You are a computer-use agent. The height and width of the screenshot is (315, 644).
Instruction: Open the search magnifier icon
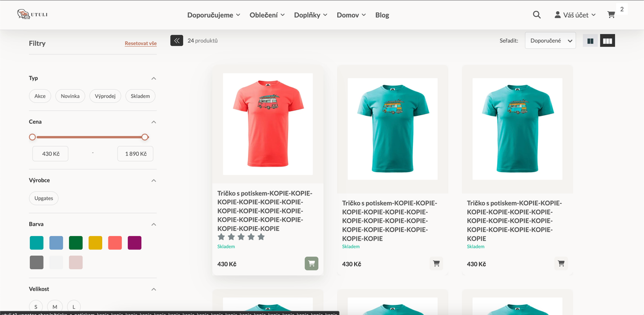(x=537, y=15)
